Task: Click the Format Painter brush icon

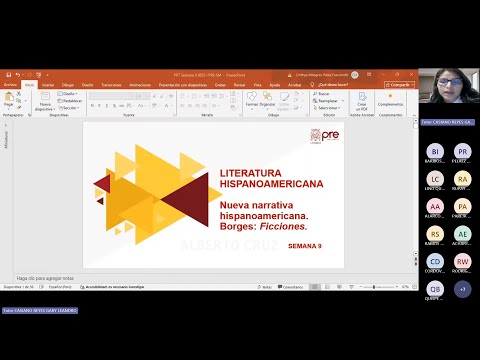Action: click(x=19, y=107)
